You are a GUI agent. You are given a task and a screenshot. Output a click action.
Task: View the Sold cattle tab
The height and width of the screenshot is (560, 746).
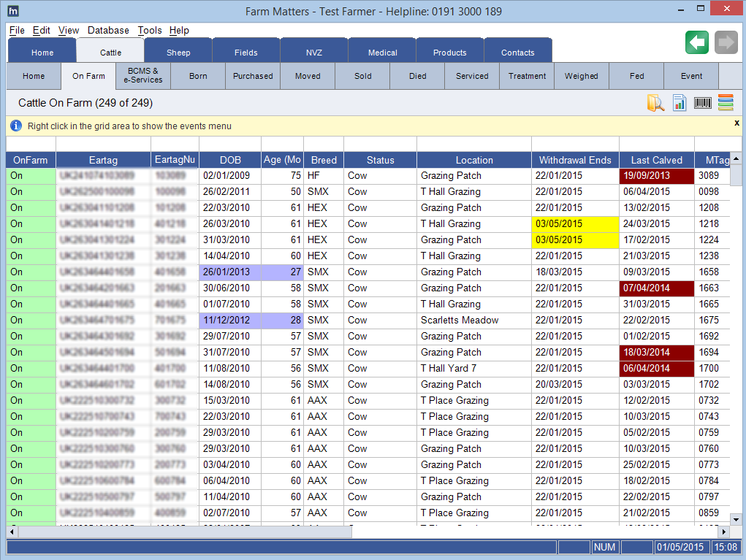click(x=362, y=75)
